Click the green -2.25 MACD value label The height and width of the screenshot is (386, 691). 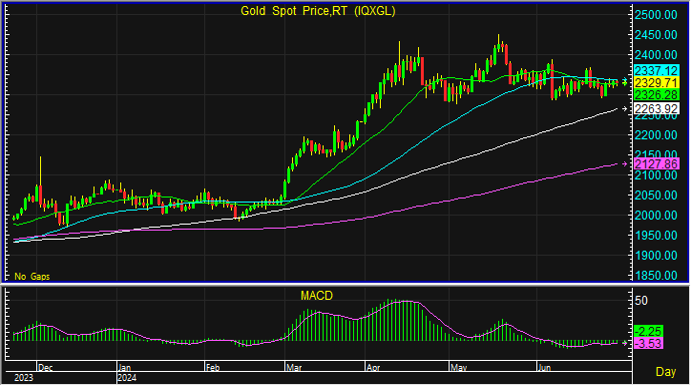[648, 331]
